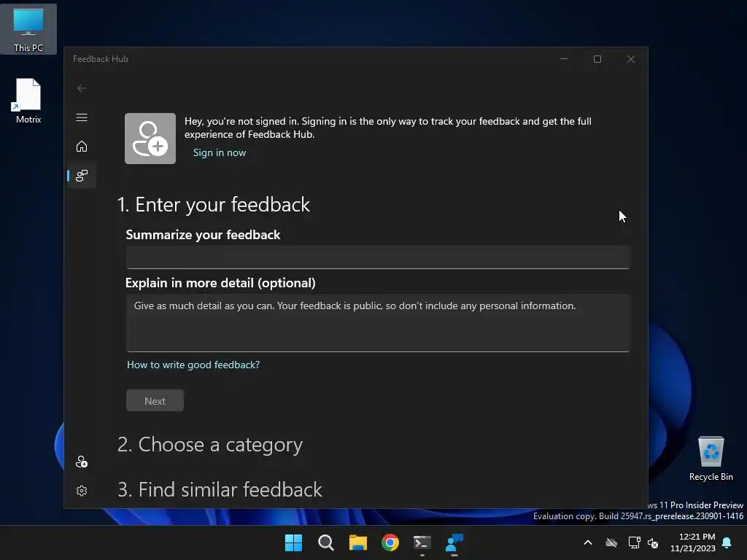Minimize the Feedback Hub window
The width and height of the screenshot is (747, 560).
[x=564, y=59]
